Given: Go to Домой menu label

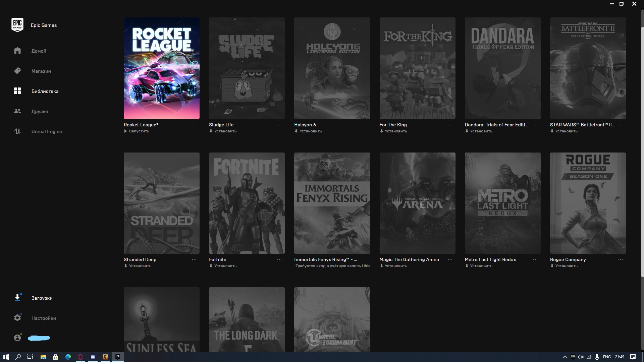Looking at the screenshot, I should (39, 51).
